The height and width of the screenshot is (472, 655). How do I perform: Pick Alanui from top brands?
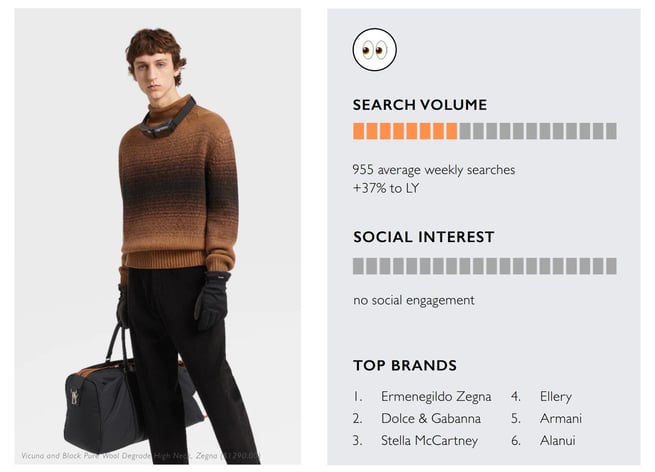point(557,441)
